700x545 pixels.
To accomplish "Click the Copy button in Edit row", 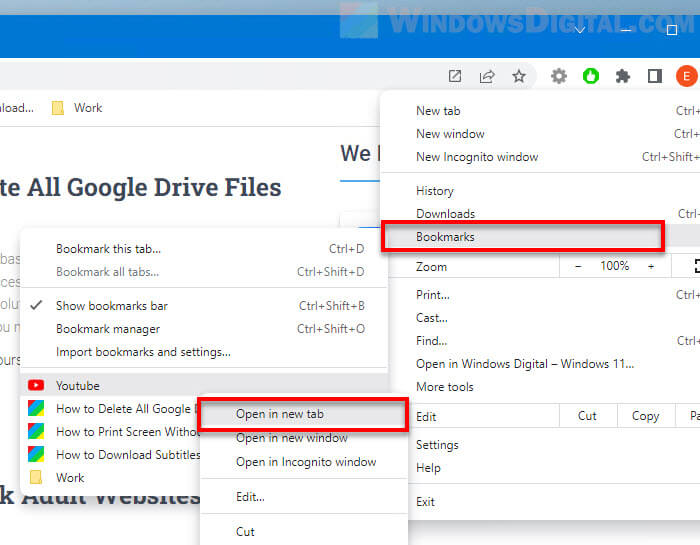I will coord(646,416).
